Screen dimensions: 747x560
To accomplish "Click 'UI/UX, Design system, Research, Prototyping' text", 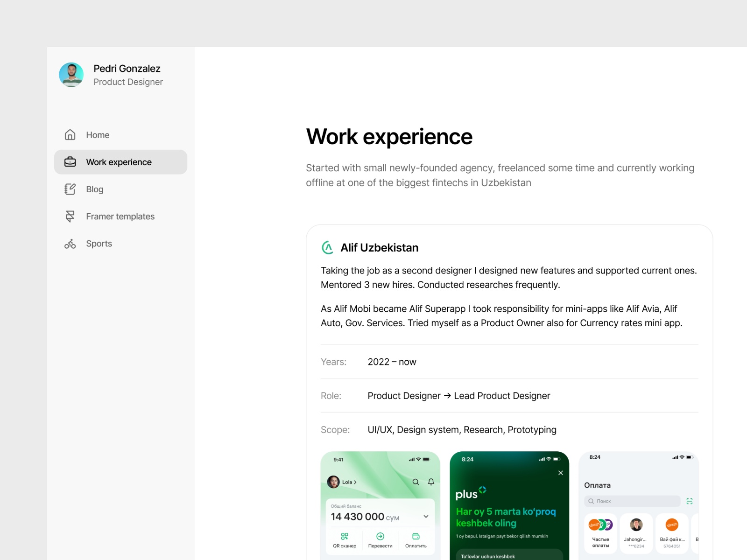I will [462, 430].
